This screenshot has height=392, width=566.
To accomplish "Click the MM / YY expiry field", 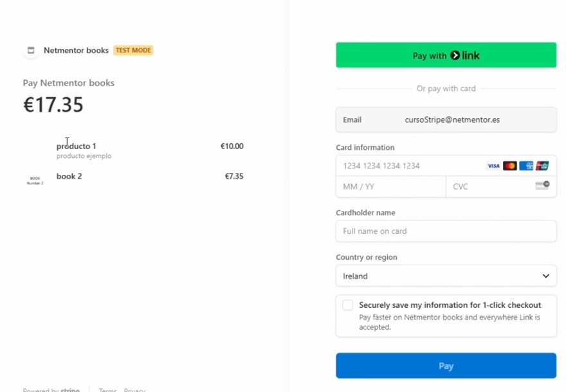I will tap(390, 186).
